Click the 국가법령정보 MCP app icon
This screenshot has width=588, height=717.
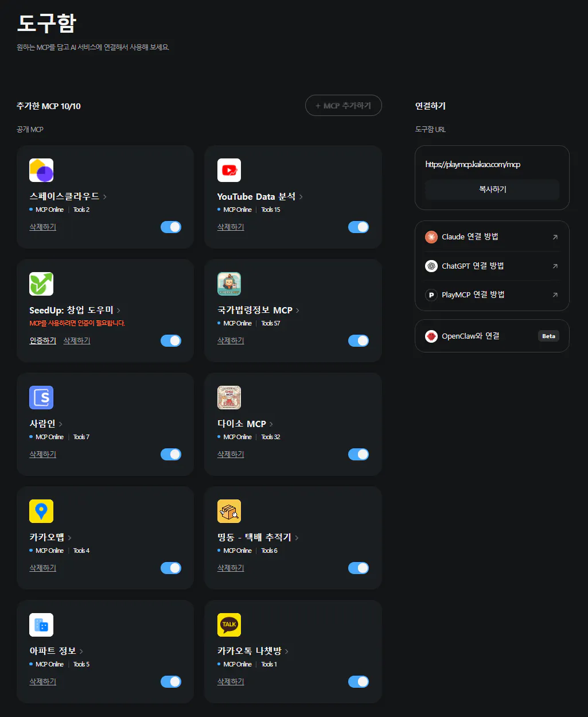click(x=229, y=284)
